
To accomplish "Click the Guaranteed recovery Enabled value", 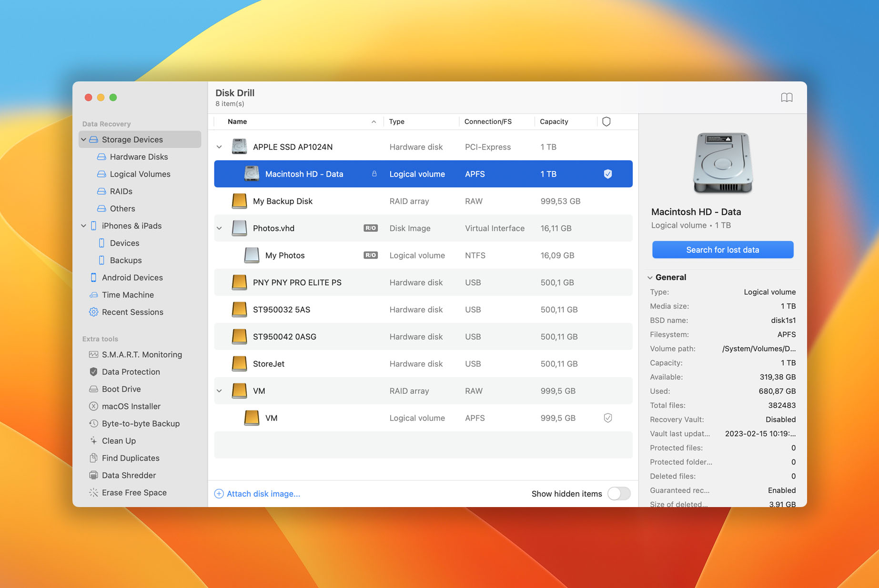I will [x=781, y=490].
